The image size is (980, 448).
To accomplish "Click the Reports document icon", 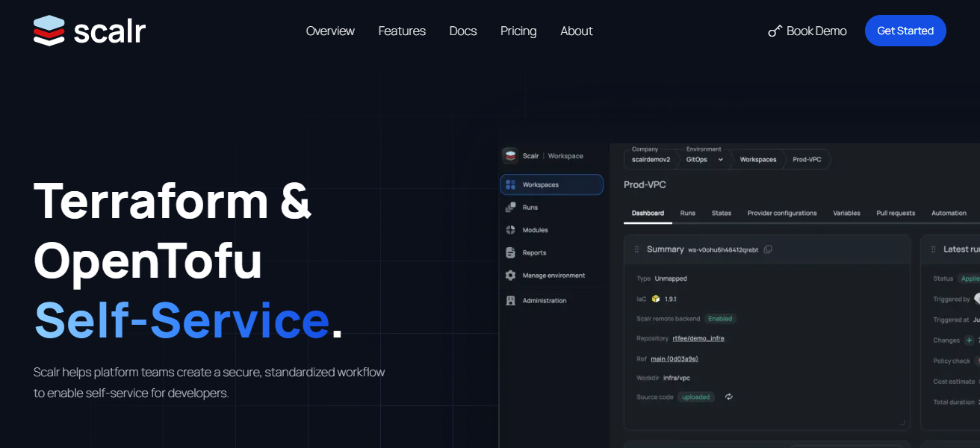I will tap(511, 252).
